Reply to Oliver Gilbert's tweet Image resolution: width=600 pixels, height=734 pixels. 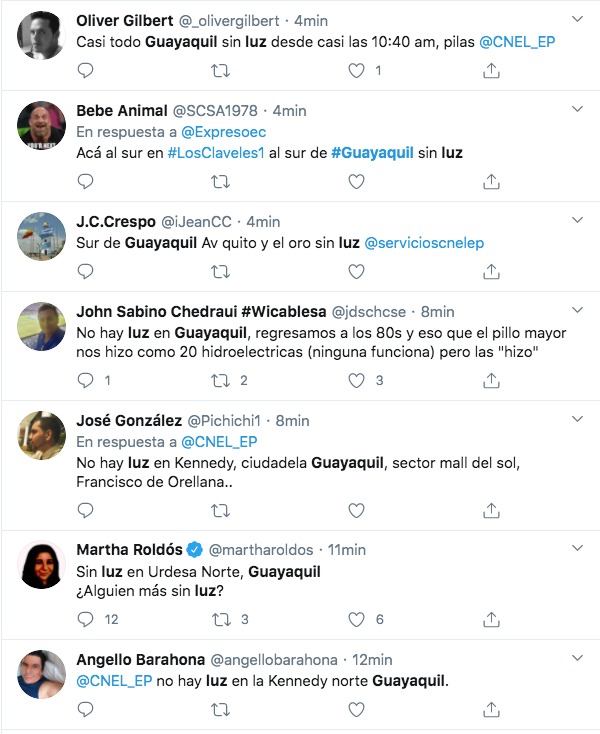85,71
